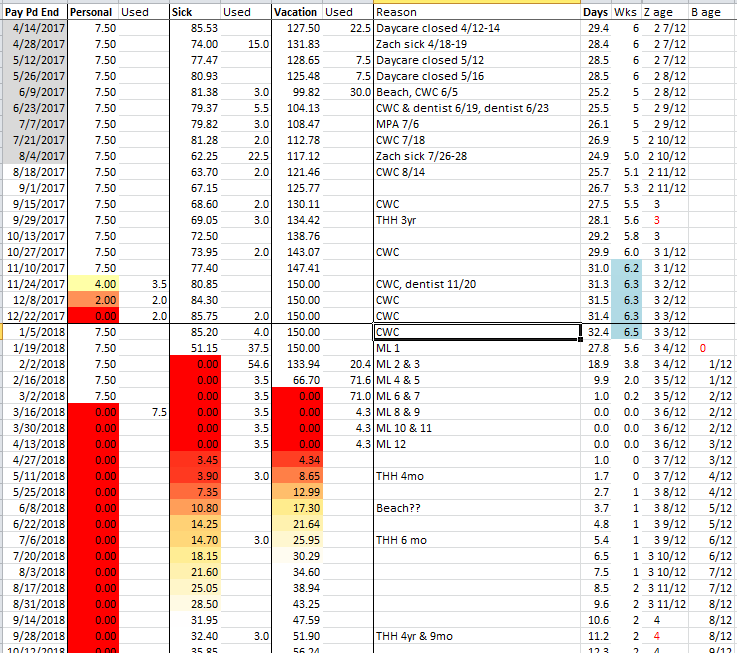Click the 'THH 6 mo' reason cell
This screenshot has width=737, height=653.
click(477, 540)
